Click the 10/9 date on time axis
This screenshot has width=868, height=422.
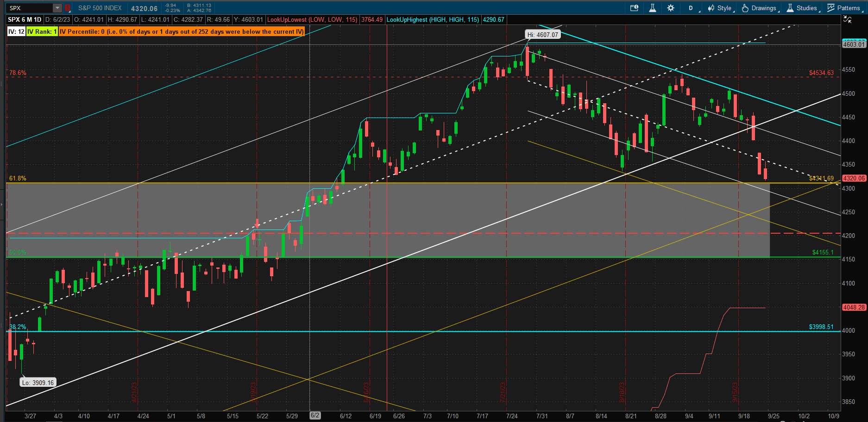(833, 416)
